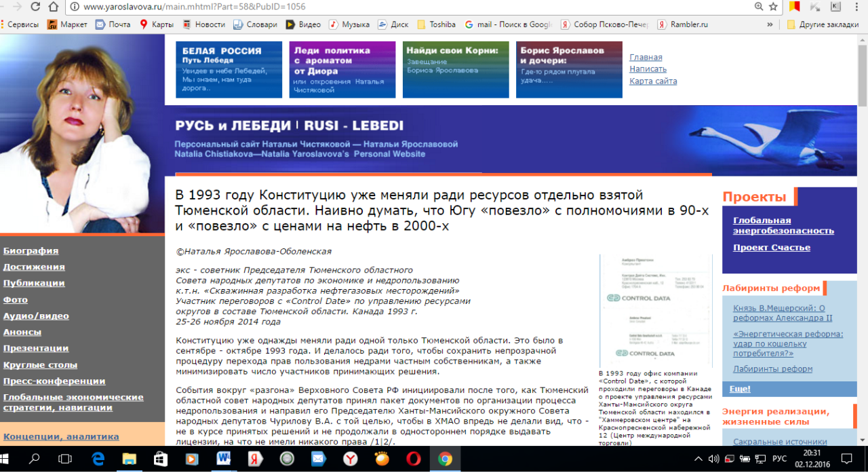Open File Explorer from the taskbar
The height and width of the screenshot is (473, 868).
[129, 459]
